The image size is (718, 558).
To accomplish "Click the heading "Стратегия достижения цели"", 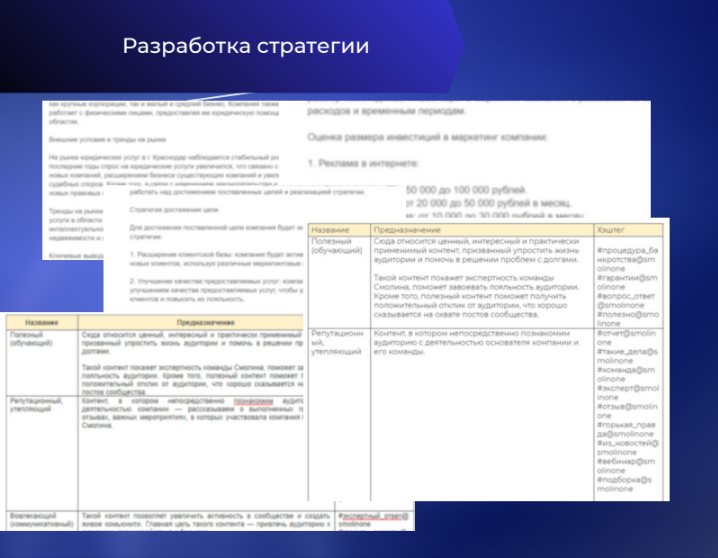I will click(x=174, y=209).
